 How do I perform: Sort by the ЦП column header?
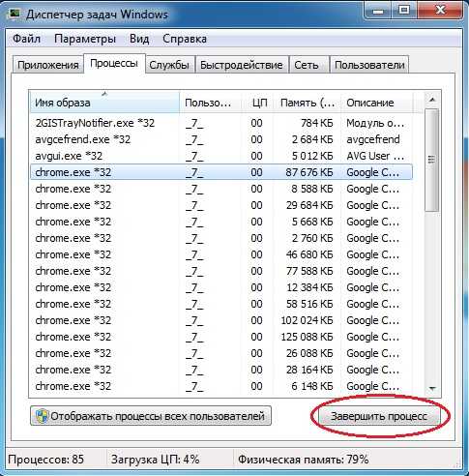pos(257,103)
